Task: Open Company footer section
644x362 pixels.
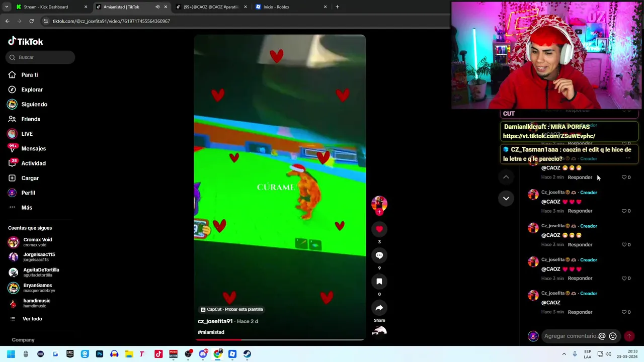Action: click(x=23, y=340)
